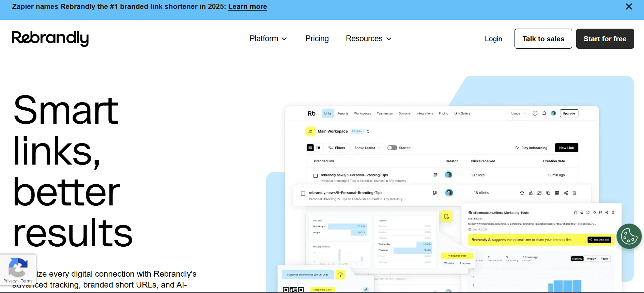
Task: Click the New Link button
Action: coord(566,148)
